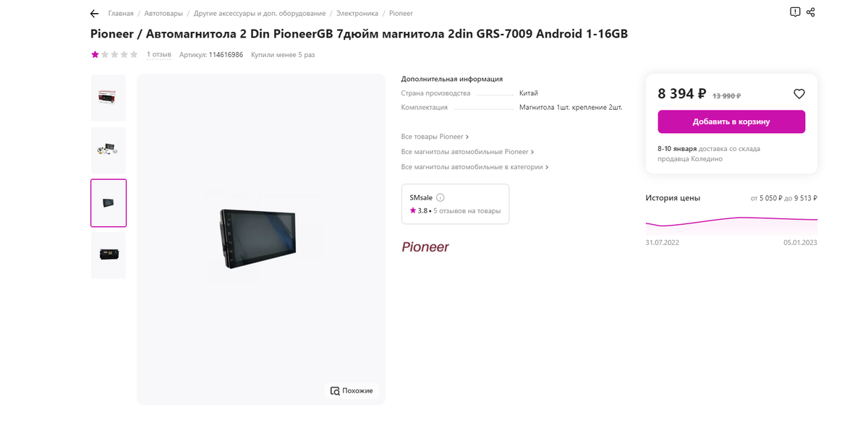Click the rating stars under title
Image resolution: width=868 pixels, height=446 pixels.
pos(114,54)
